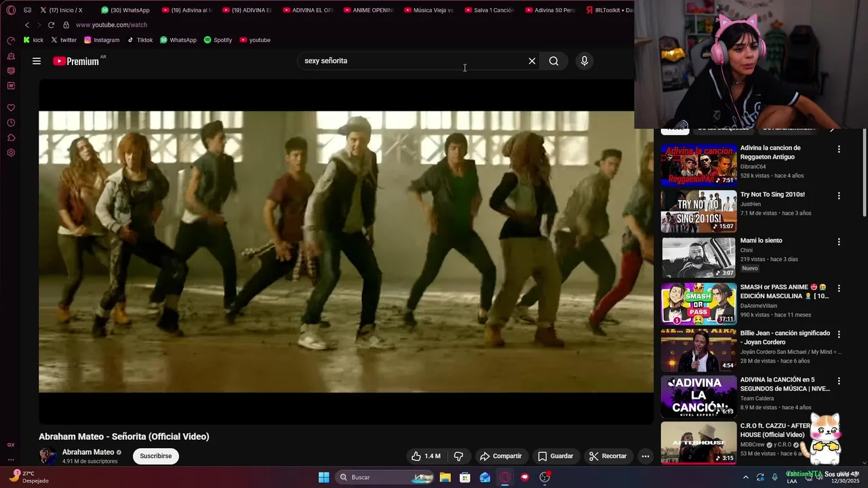Run search with magnifying glass button
This screenshot has height=488, width=868.
554,61
